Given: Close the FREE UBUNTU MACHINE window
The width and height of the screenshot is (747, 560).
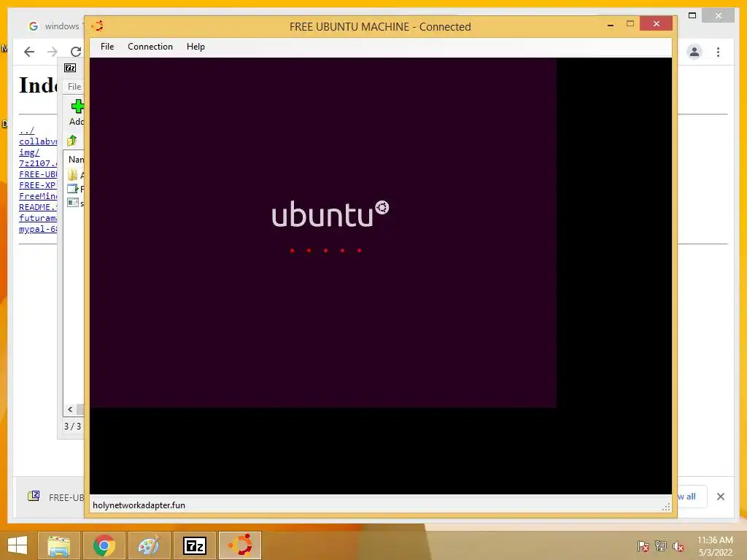Looking at the screenshot, I should pos(656,23).
